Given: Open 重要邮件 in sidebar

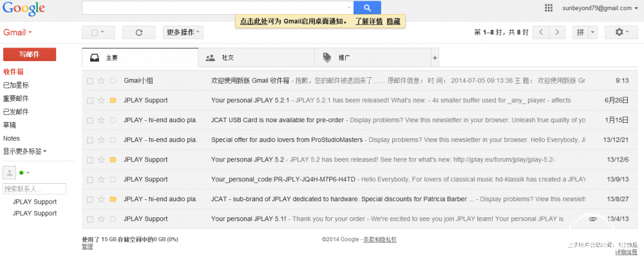Looking at the screenshot, I should 15,98.
